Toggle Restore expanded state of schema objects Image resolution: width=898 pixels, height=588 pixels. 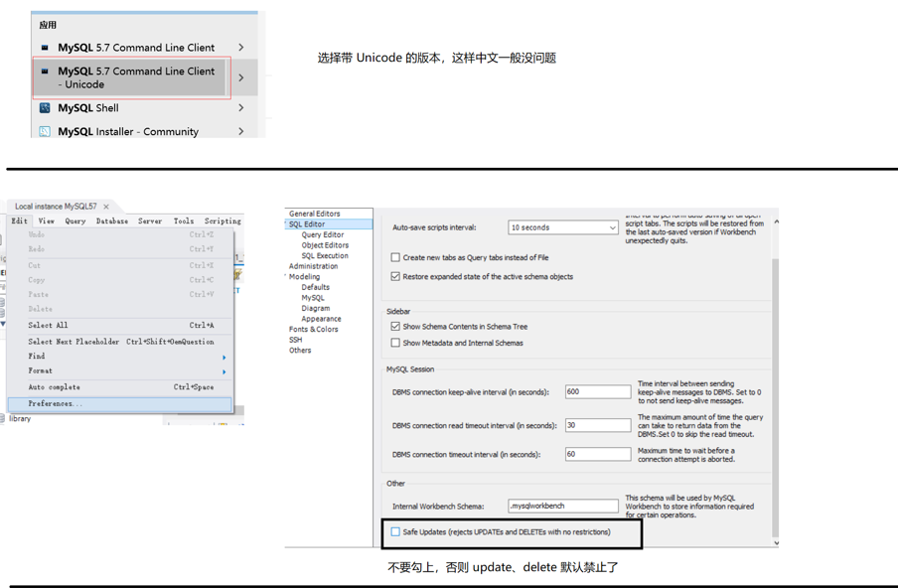pos(395,276)
